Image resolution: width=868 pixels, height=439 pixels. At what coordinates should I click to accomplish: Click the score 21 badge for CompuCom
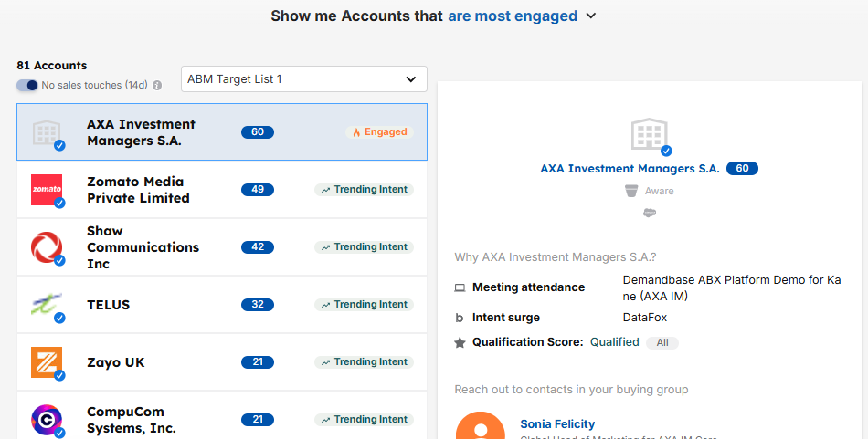pyautogui.click(x=258, y=420)
